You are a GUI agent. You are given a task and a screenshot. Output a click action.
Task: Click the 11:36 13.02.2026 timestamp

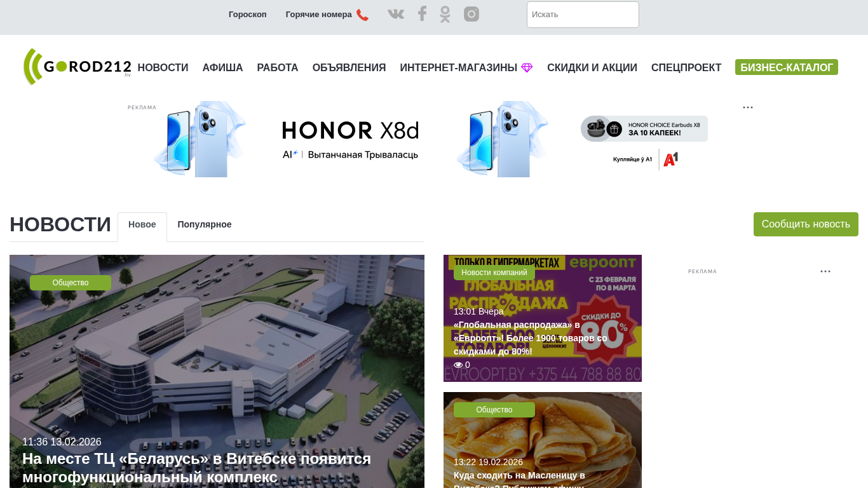(62, 442)
